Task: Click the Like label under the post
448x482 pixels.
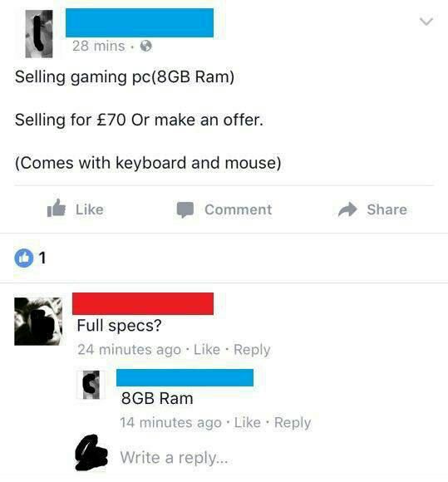Action: (x=90, y=209)
